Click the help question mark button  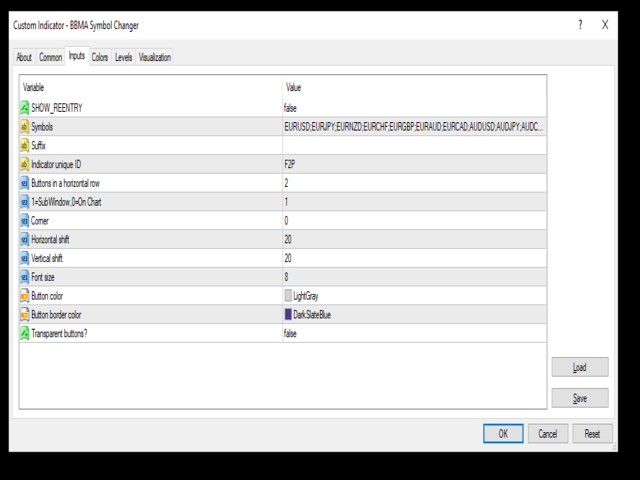click(x=580, y=25)
